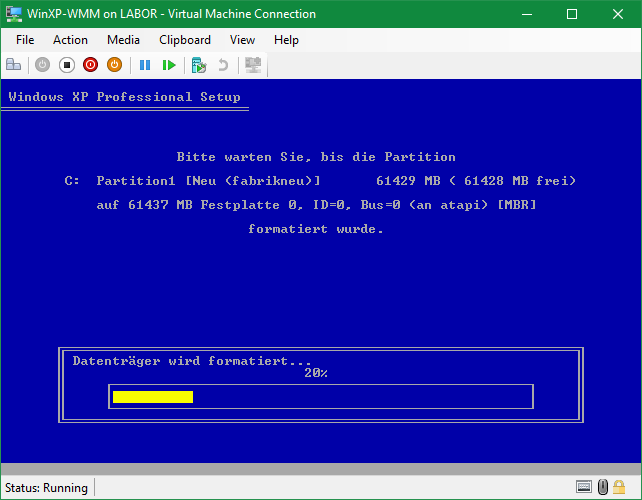The height and width of the screenshot is (500, 642).
Task: Open the File menu
Action: point(25,40)
